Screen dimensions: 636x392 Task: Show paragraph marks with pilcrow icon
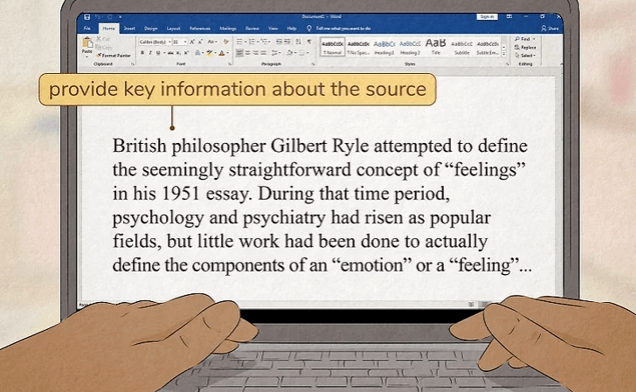pos(309,42)
